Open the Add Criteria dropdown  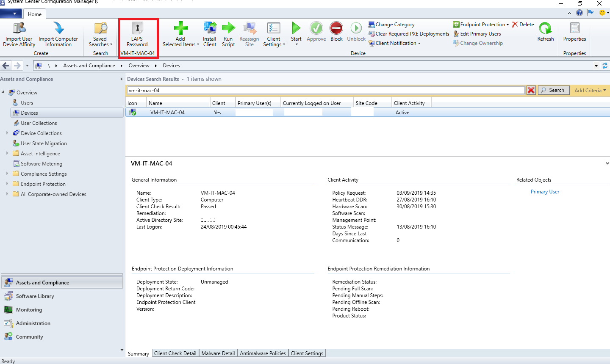[x=590, y=90]
